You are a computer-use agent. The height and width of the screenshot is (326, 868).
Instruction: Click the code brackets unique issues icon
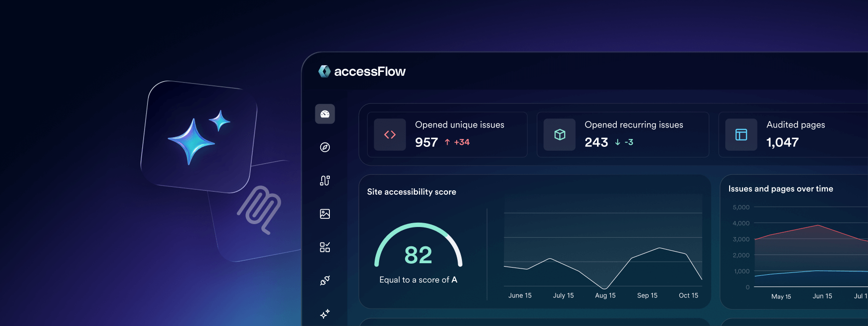pyautogui.click(x=390, y=135)
